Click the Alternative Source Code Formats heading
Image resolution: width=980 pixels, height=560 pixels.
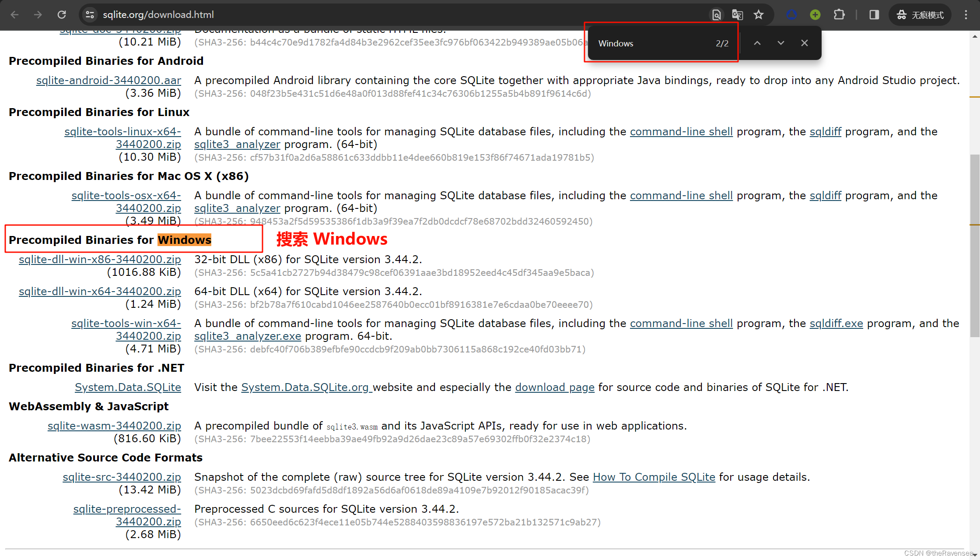point(105,458)
